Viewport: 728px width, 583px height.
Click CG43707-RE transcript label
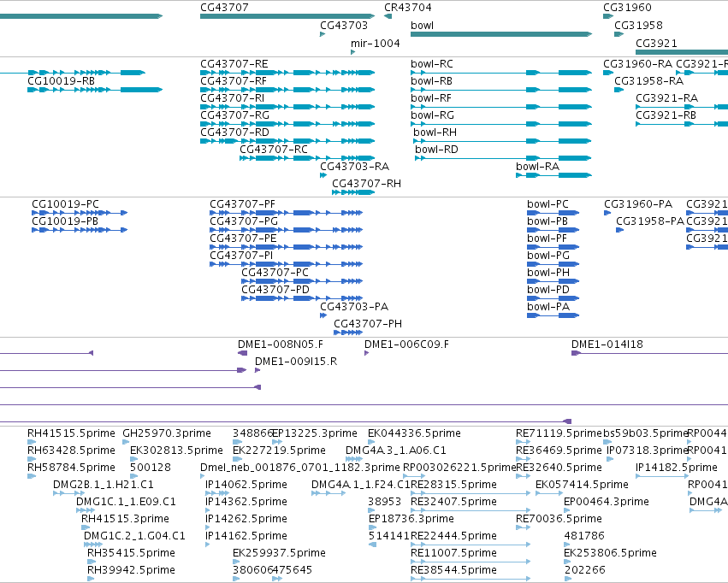pos(234,63)
